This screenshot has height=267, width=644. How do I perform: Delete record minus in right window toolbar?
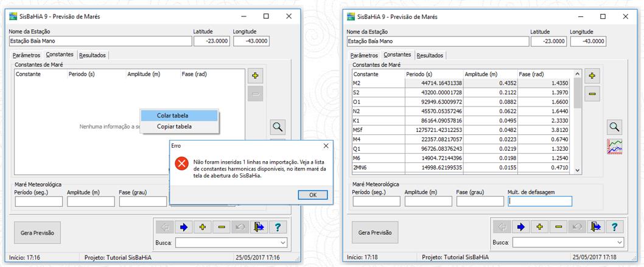coord(559,227)
